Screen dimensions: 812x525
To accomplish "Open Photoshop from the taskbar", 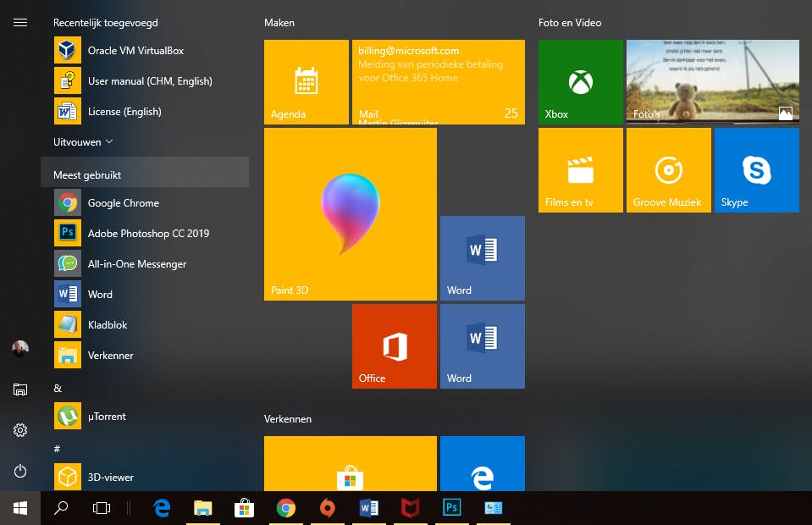I will point(451,508).
